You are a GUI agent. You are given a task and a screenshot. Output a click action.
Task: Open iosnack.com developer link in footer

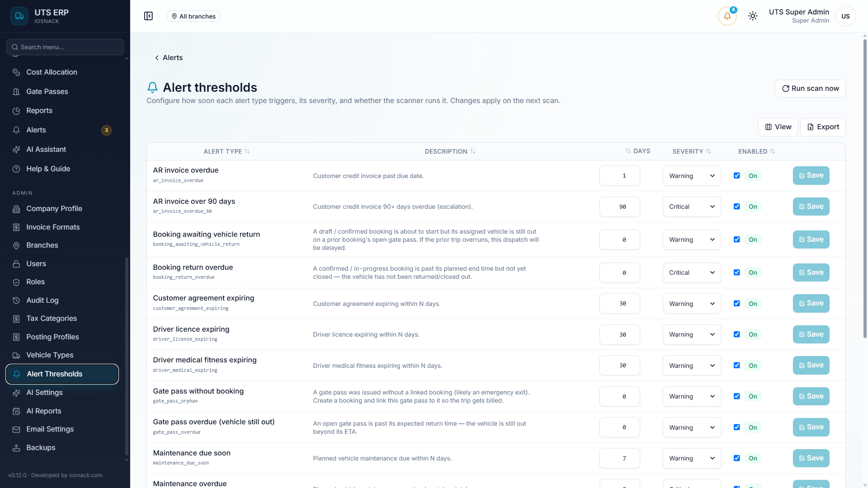85,475
